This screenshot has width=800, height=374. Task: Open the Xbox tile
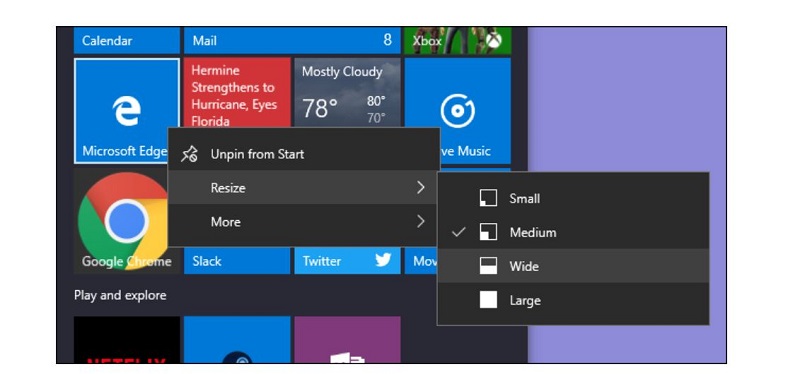pos(458,40)
